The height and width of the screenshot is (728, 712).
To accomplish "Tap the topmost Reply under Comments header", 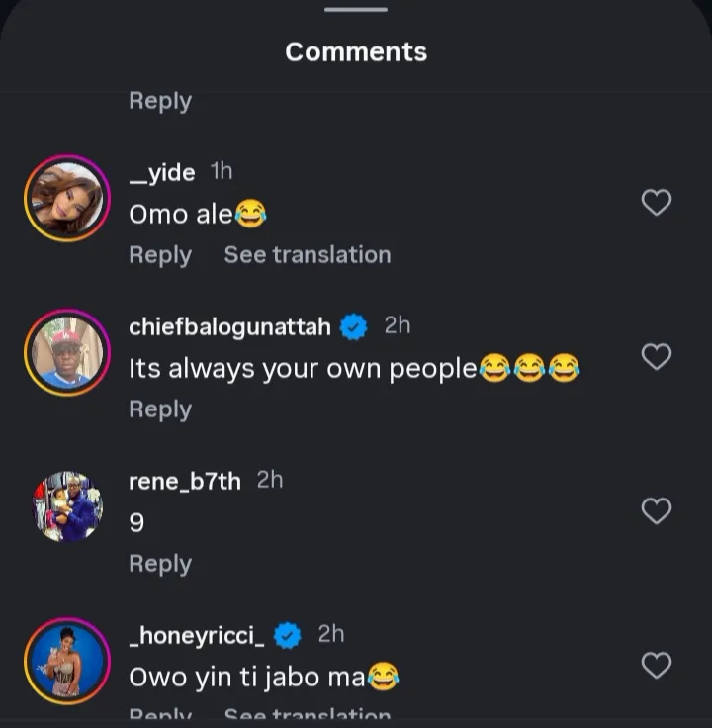I will click(x=160, y=101).
